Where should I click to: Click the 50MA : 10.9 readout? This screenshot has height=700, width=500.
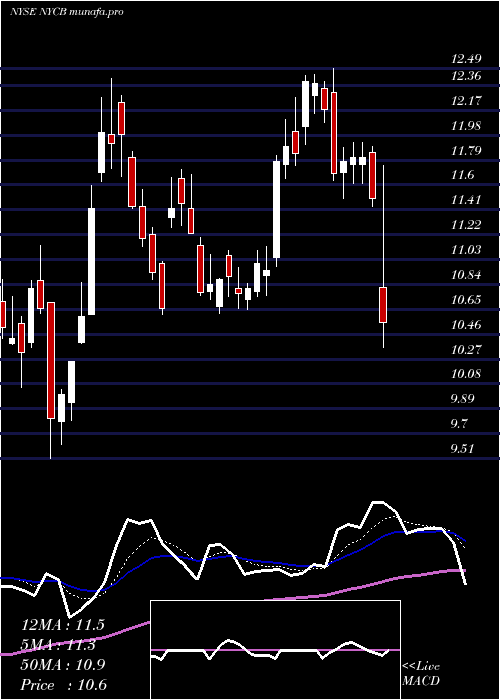tap(63, 665)
